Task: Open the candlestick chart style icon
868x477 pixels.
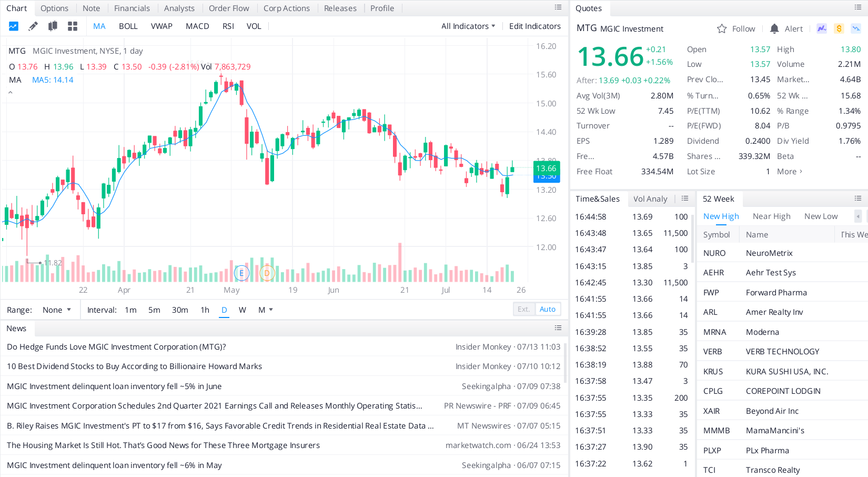Action: [53, 26]
